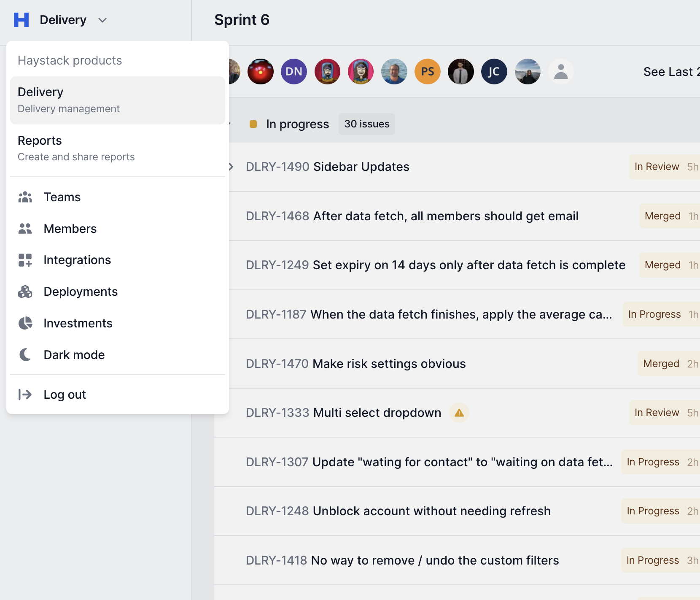Click the Integrations grid-plus icon
Image resolution: width=700 pixels, height=600 pixels.
25,260
